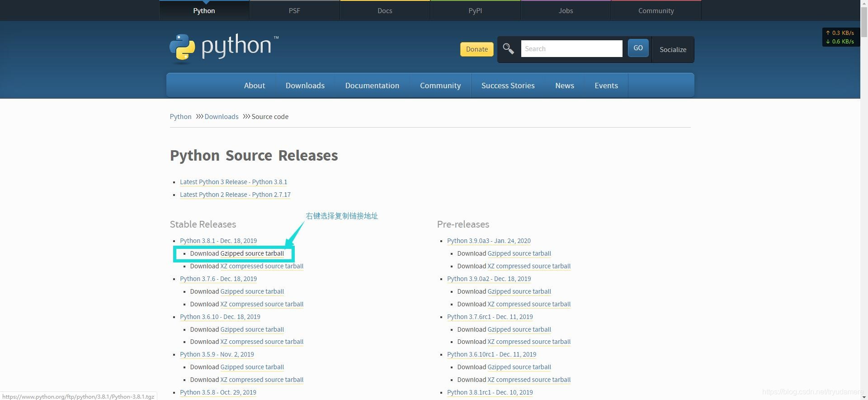This screenshot has height=400, width=868.
Task: Open Python 3.7.6rc1 - Dec. 11, 2019 link
Action: click(x=490, y=317)
